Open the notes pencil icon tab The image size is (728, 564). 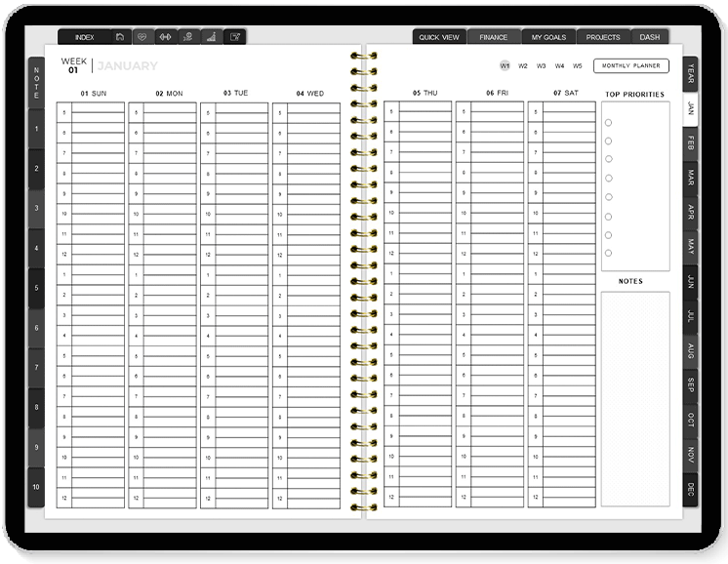click(234, 37)
